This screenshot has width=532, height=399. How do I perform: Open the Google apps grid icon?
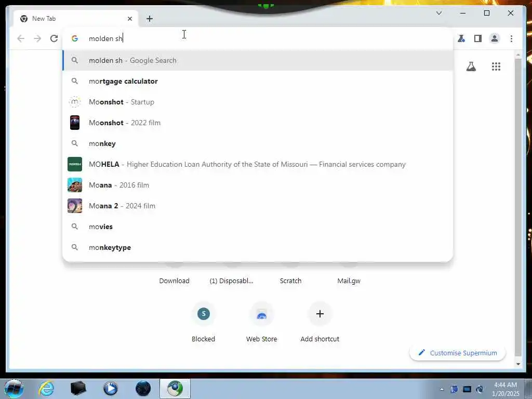[x=496, y=66]
